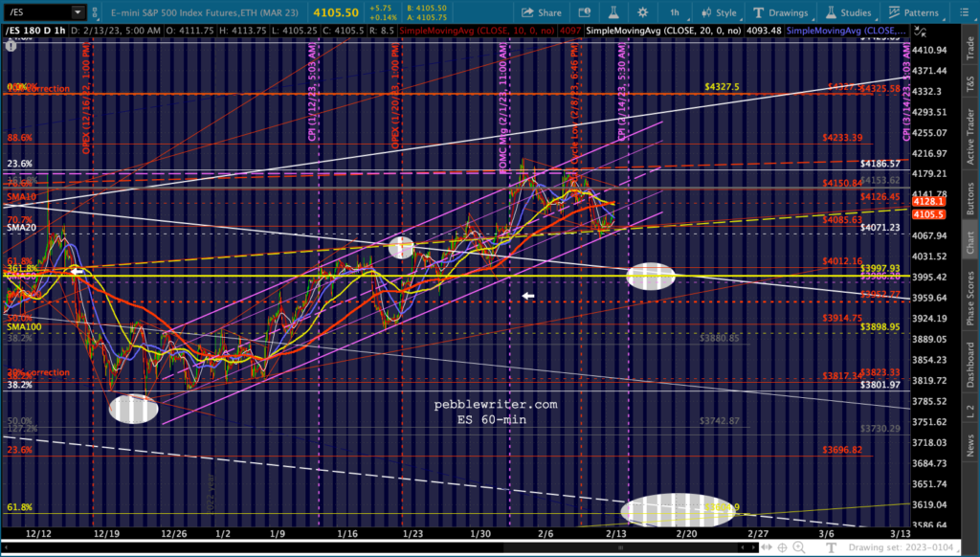Open the Patterns menu
The width and height of the screenshot is (980, 557).
click(913, 12)
